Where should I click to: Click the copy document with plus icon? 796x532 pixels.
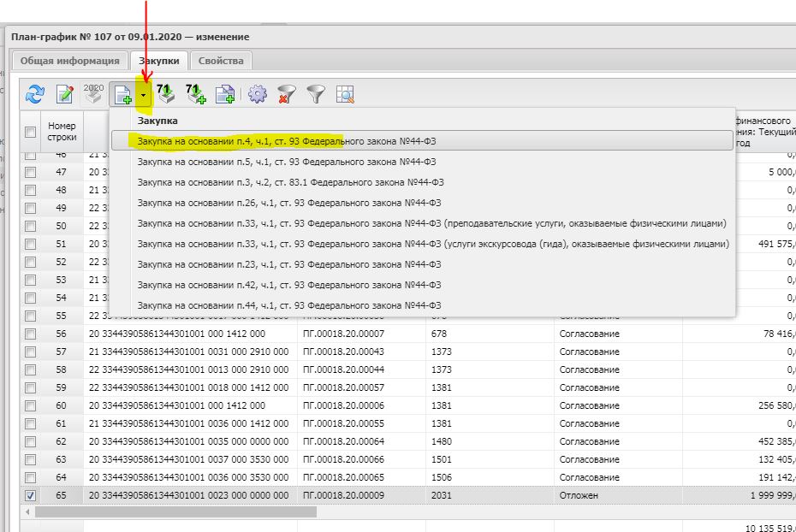tap(225, 94)
